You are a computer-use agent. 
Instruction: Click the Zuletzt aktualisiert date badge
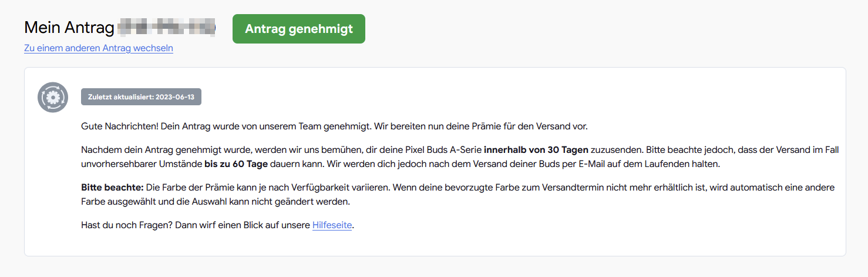[x=141, y=97]
